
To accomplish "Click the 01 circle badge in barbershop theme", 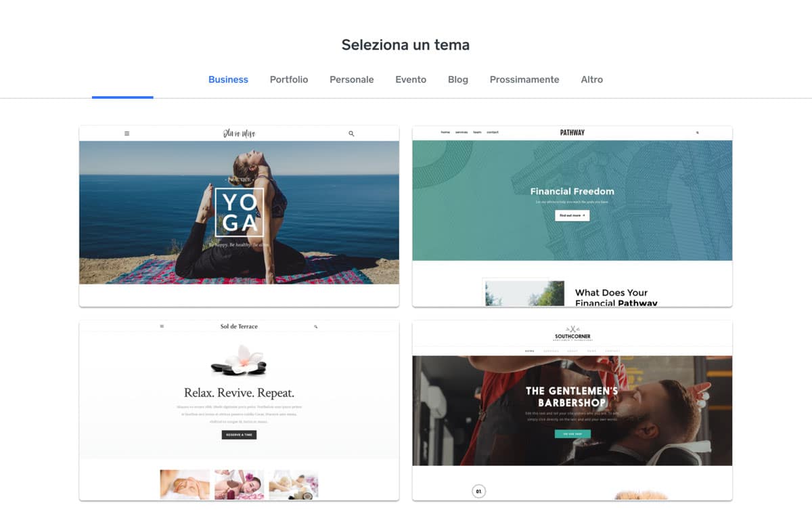I will [x=478, y=491].
